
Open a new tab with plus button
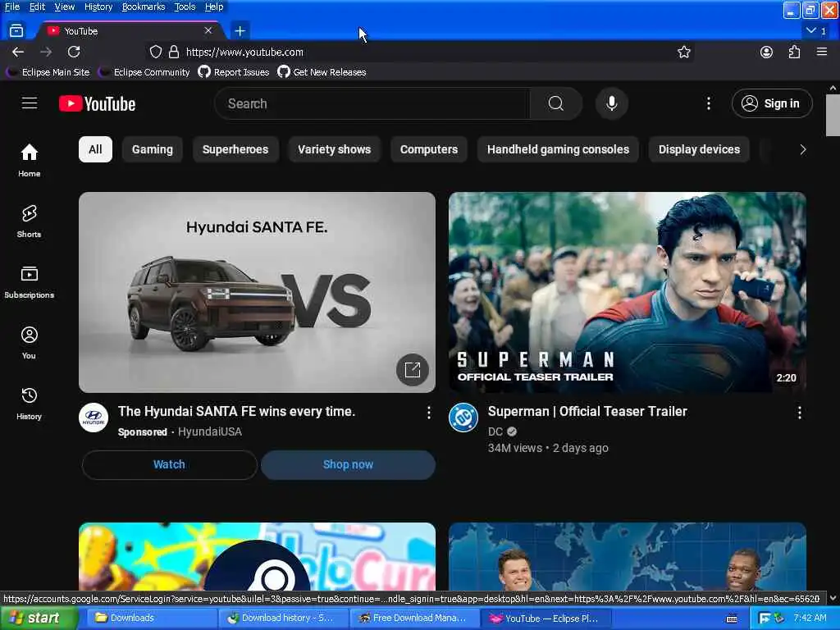point(240,31)
